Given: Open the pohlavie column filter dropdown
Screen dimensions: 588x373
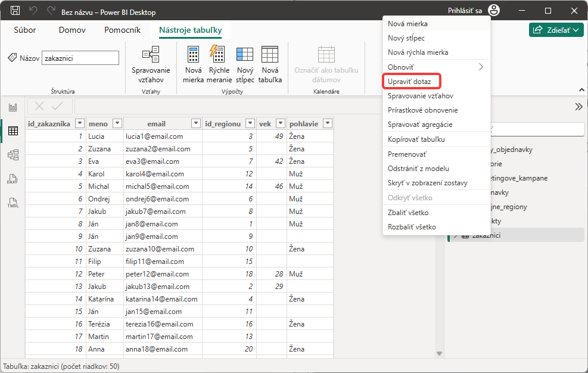Looking at the screenshot, I should (328, 123).
